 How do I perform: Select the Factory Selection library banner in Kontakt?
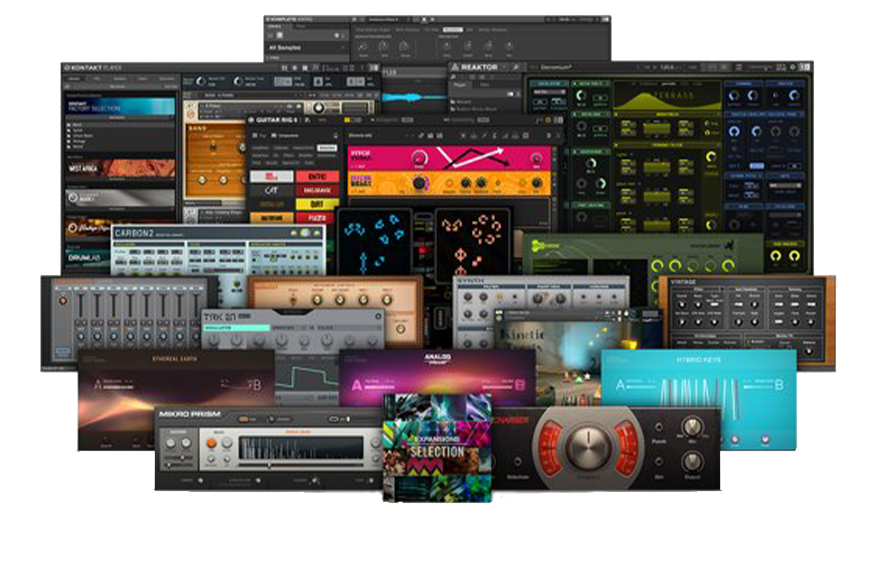[x=121, y=106]
